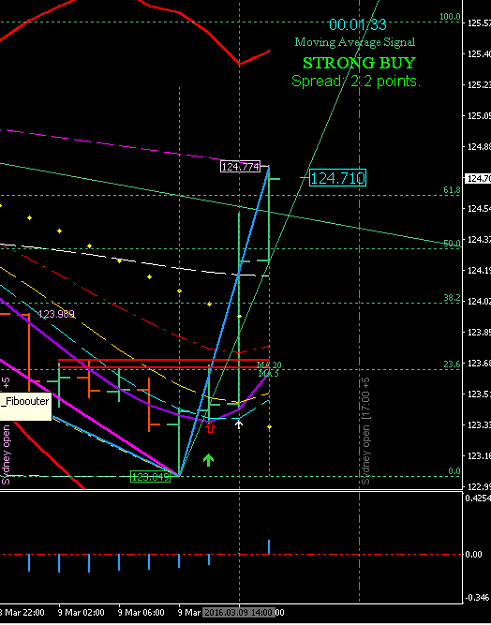
Task: Select the Fibonacci 38.2 level label
Action: 452,298
